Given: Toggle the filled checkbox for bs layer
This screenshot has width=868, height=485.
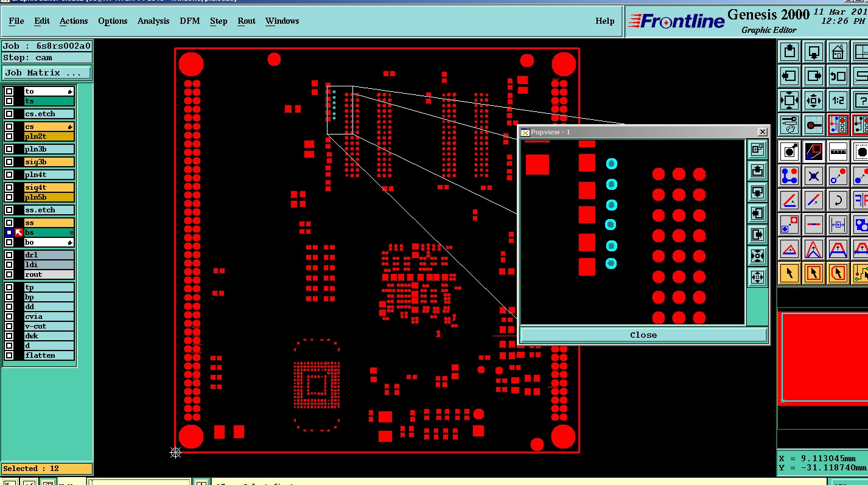Looking at the screenshot, I should tap(9, 232).
